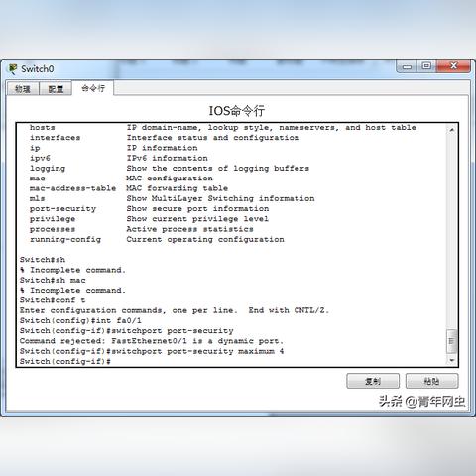
Task: Click the terminal scrollbar down arrow
Action: click(451, 360)
